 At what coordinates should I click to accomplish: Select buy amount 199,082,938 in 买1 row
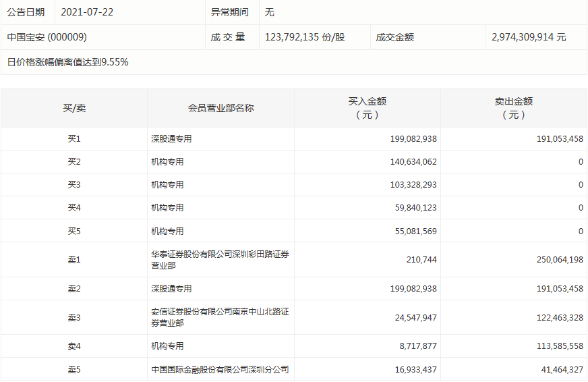pos(413,139)
